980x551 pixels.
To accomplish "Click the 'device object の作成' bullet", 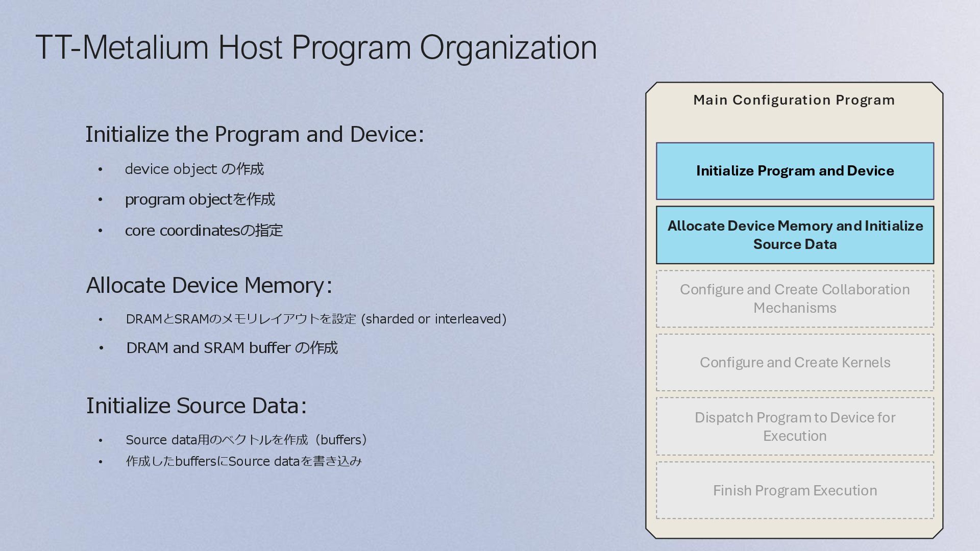I will click(x=194, y=169).
